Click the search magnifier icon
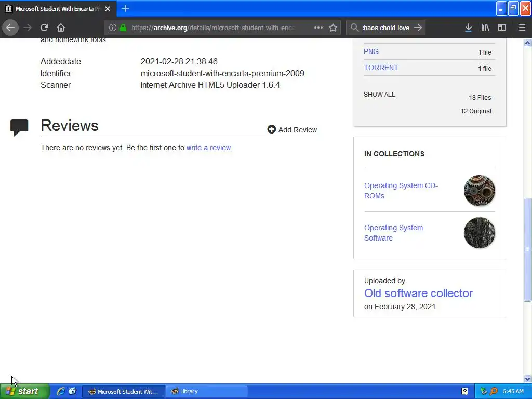Viewport: 532px width, 399px height. [354, 28]
